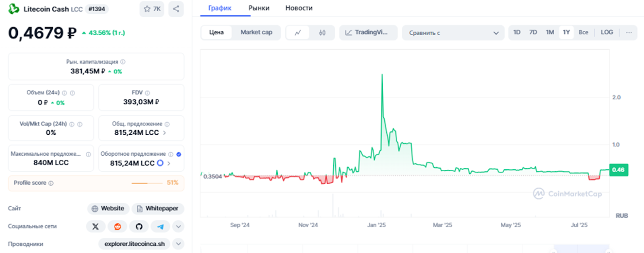The width and height of the screenshot is (644, 253).
Task: Switch chart to Market cap
Action: point(256,33)
